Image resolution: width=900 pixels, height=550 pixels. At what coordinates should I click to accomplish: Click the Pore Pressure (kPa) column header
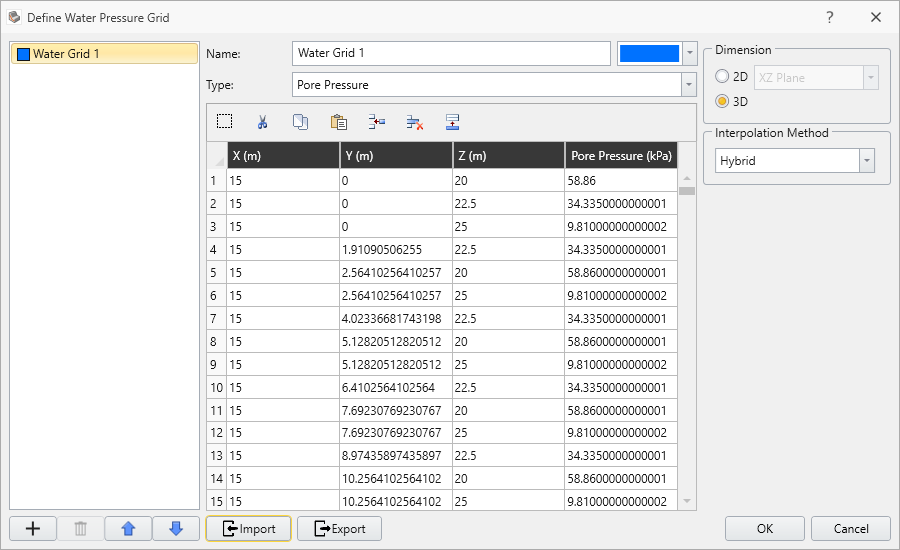621,156
